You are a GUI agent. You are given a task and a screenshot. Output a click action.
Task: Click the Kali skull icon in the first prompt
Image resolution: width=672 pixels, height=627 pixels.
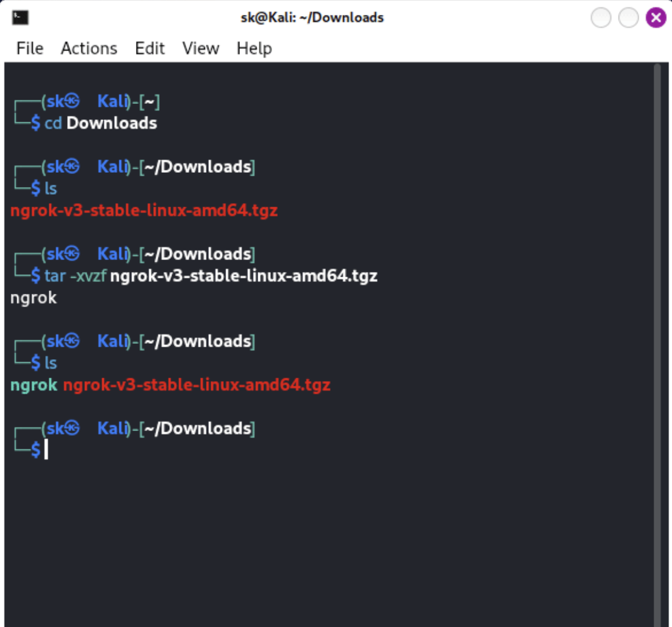pyautogui.click(x=72, y=102)
